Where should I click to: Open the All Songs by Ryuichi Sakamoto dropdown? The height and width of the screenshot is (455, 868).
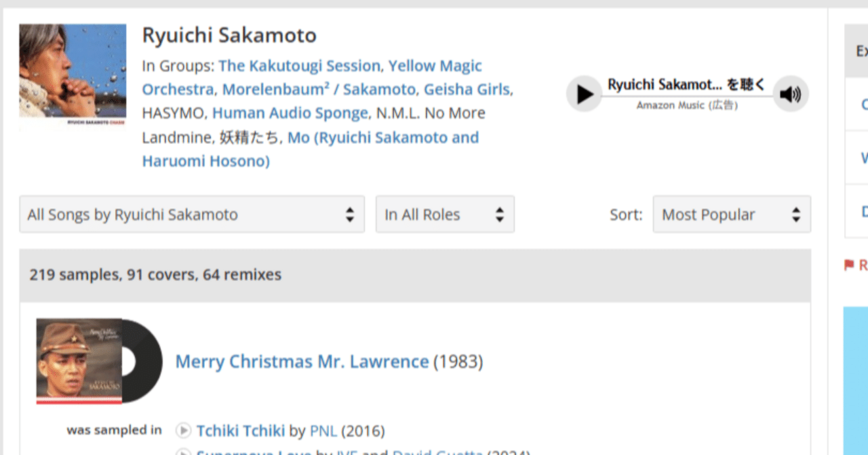point(192,214)
